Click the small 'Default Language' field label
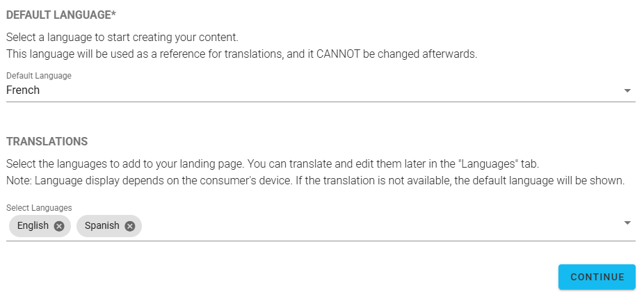The image size is (644, 297). (x=39, y=75)
